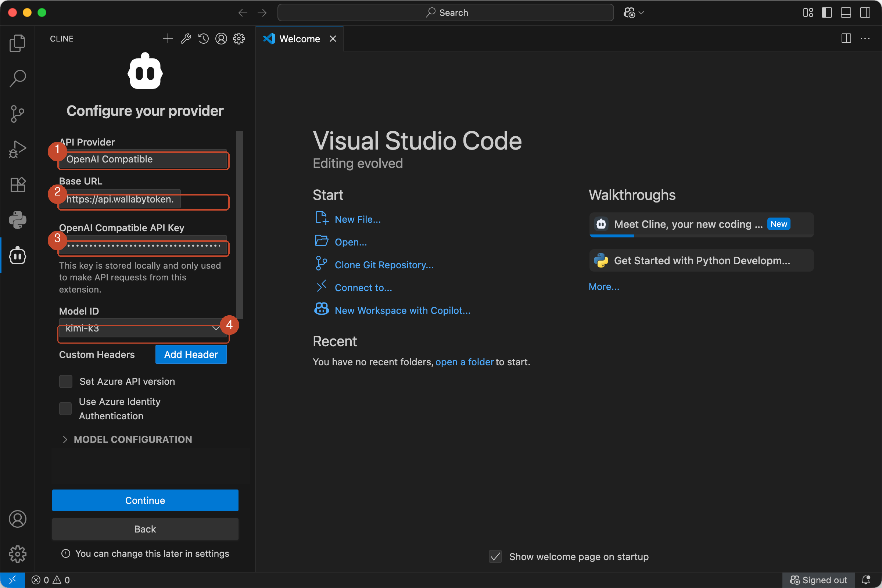Click the OpenAI Compatible API Key field
The image size is (882, 588).
pos(143,246)
